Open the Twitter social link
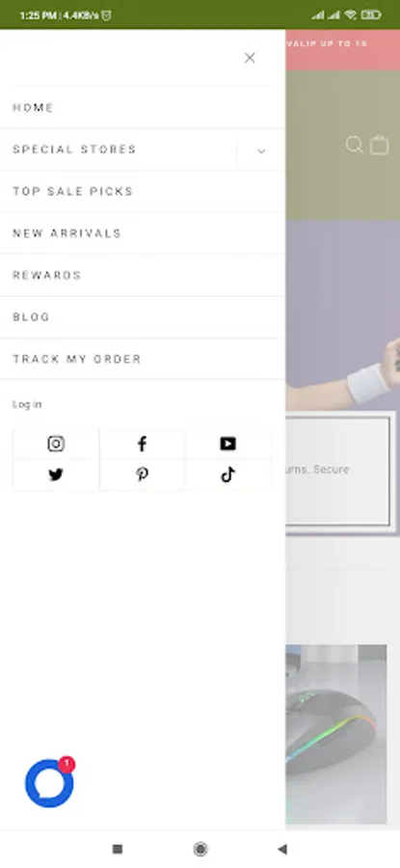This screenshot has width=400, height=868. (56, 475)
